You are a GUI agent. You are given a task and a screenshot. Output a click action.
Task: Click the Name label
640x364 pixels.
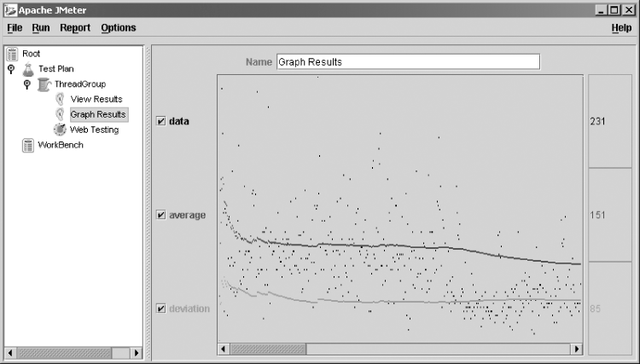[x=259, y=62]
